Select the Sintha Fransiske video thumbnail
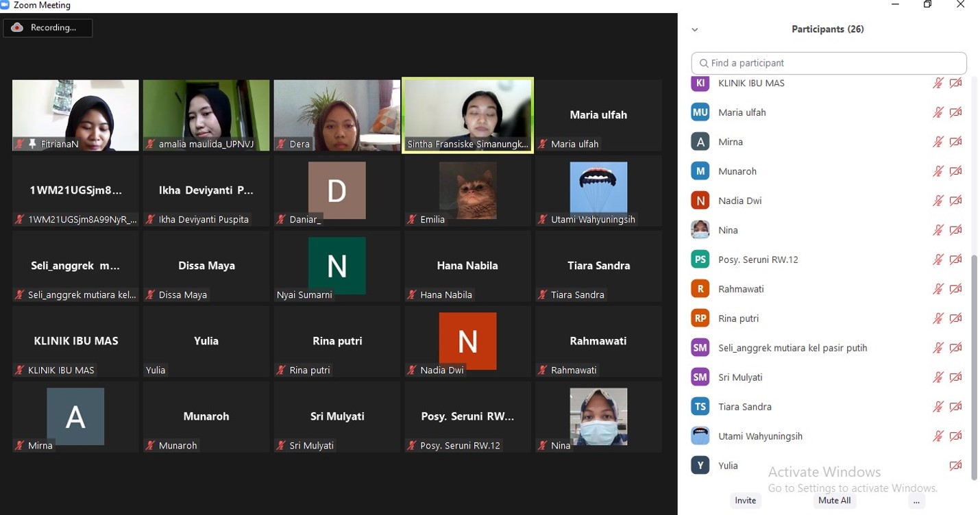Viewport: 980px width, 515px height. point(467,114)
